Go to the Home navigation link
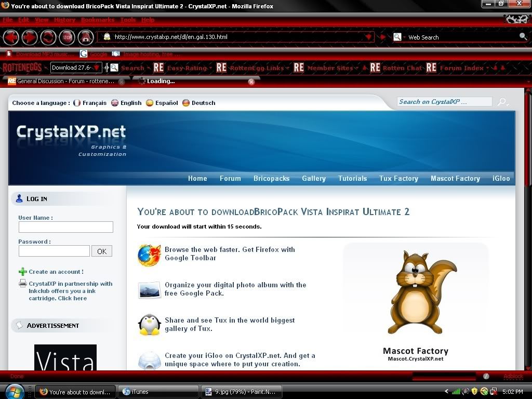The width and height of the screenshot is (532, 399). pyautogui.click(x=197, y=179)
